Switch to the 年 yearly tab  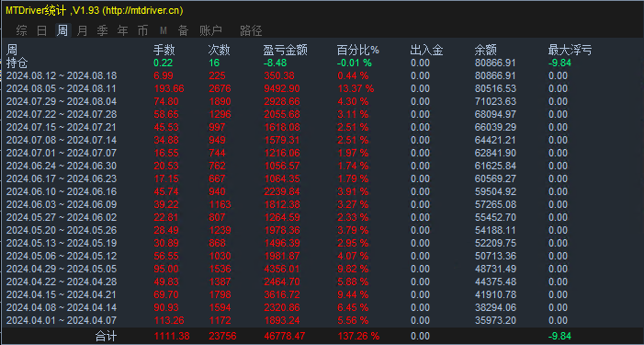click(x=122, y=30)
